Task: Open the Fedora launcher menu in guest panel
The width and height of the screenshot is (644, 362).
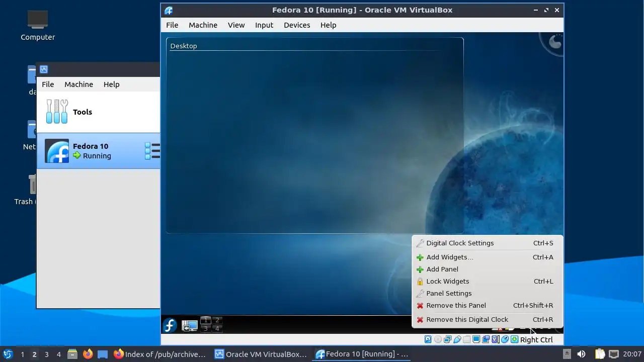Action: point(170,325)
